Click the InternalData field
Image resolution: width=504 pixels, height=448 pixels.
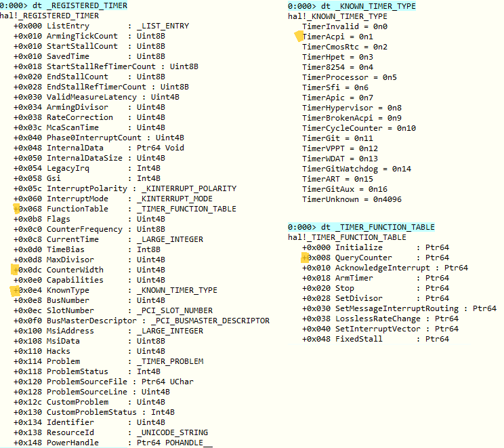(x=99, y=148)
